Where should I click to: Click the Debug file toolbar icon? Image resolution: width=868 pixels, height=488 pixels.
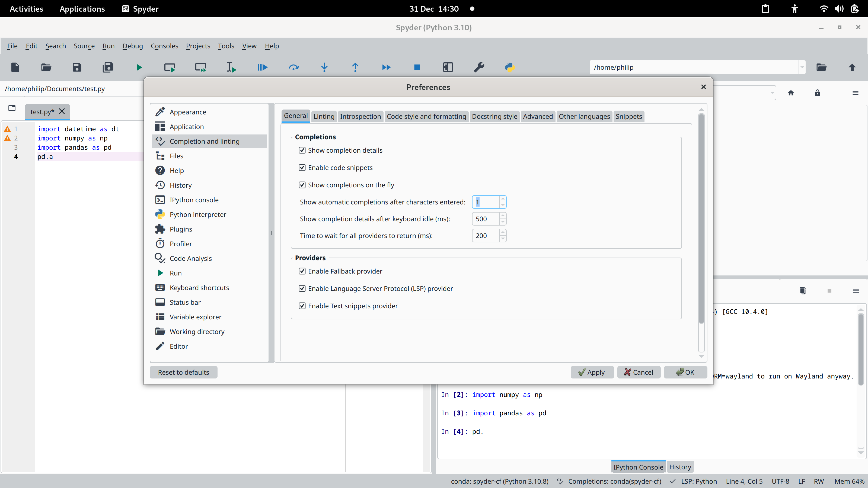point(262,67)
